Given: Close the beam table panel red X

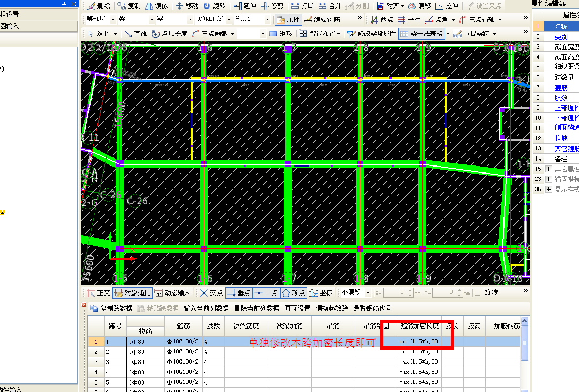Looking at the screenshot, I should coord(84,305).
